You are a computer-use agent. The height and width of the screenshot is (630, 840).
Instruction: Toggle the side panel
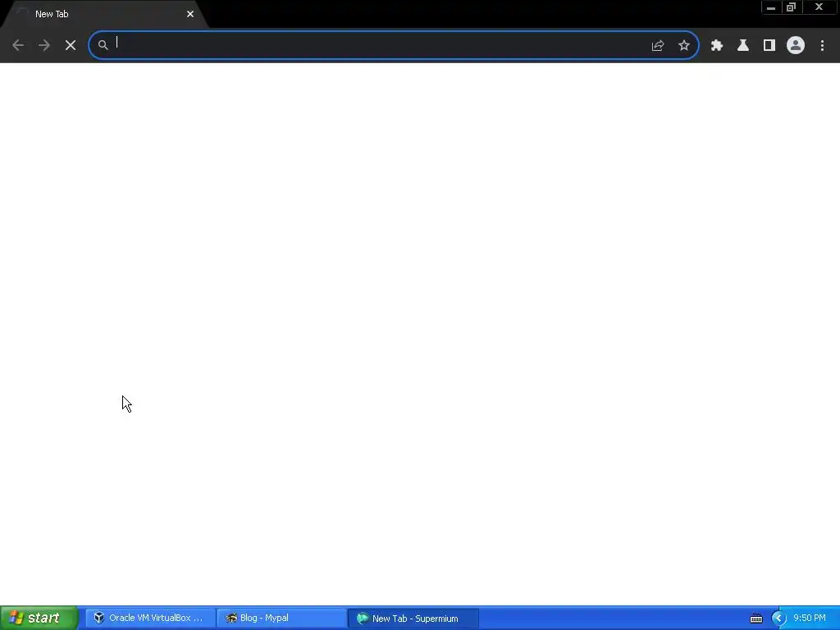[769, 46]
